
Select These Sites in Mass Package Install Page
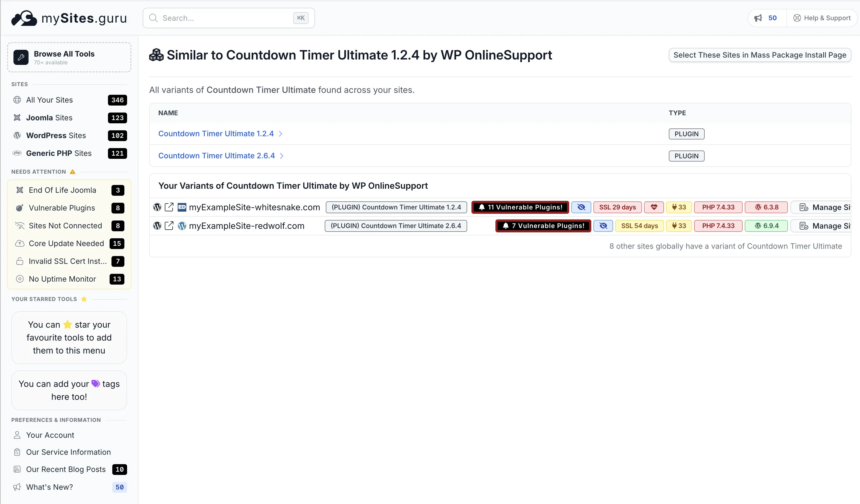[x=759, y=55]
